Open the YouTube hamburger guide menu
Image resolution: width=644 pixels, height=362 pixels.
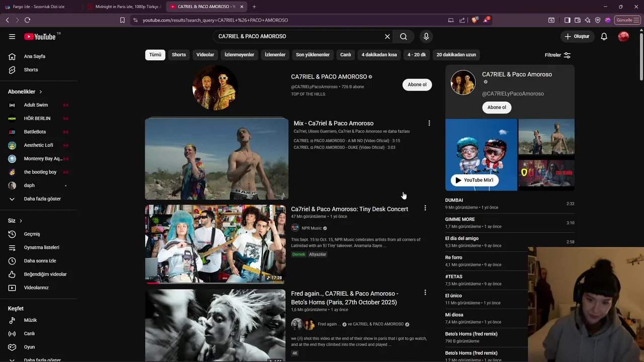[x=12, y=36]
